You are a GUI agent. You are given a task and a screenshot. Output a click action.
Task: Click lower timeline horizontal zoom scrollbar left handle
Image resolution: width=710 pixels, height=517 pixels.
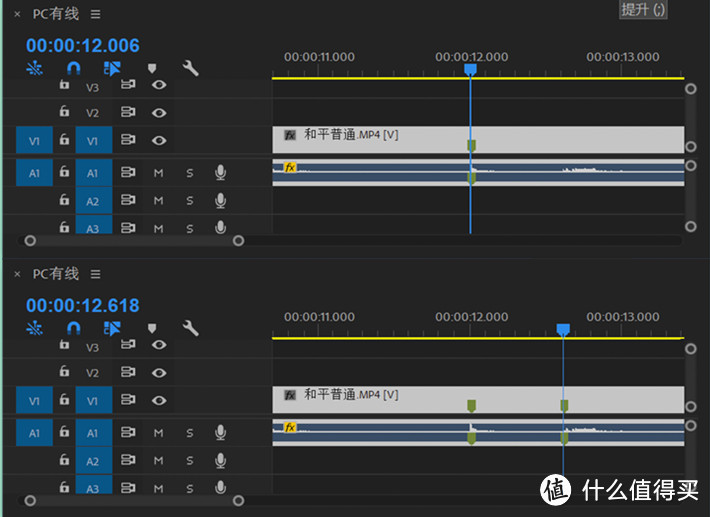(30, 500)
